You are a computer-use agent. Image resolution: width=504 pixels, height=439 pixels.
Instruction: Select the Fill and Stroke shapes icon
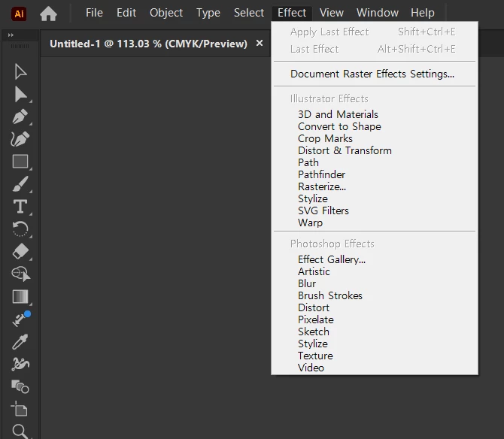click(20, 386)
